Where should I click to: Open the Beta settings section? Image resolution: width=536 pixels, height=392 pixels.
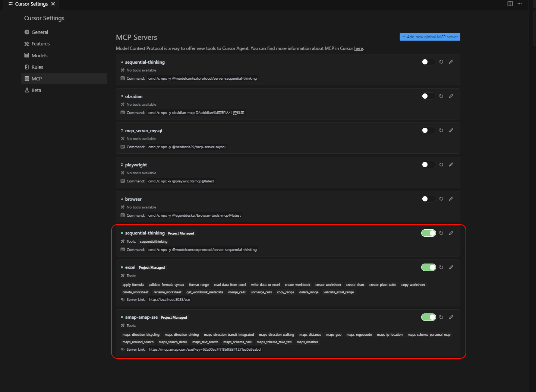[x=64, y=90]
